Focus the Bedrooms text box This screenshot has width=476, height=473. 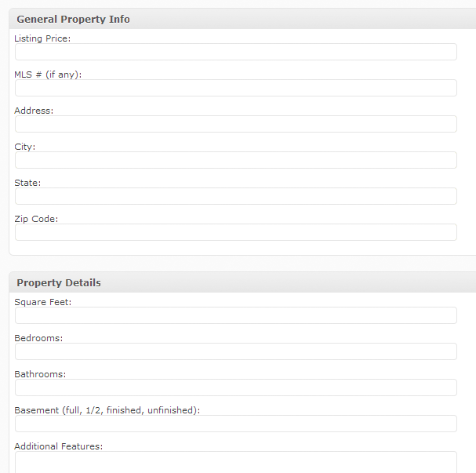[236, 352]
